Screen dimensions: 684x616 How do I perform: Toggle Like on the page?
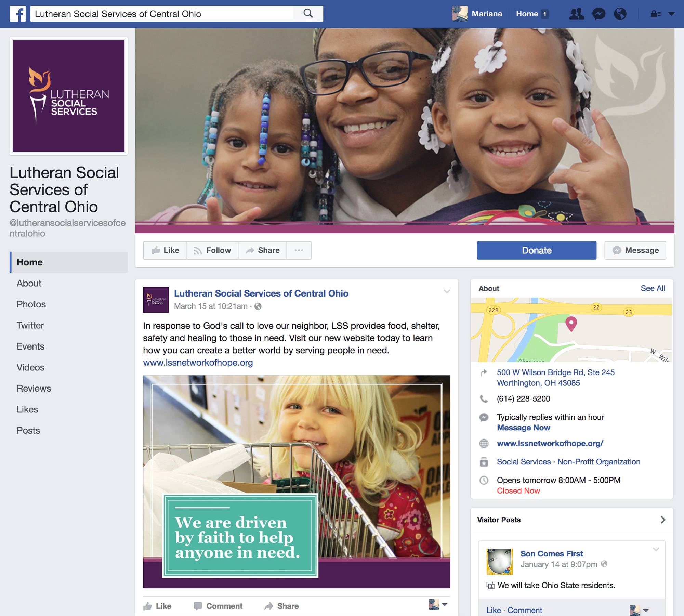point(165,250)
